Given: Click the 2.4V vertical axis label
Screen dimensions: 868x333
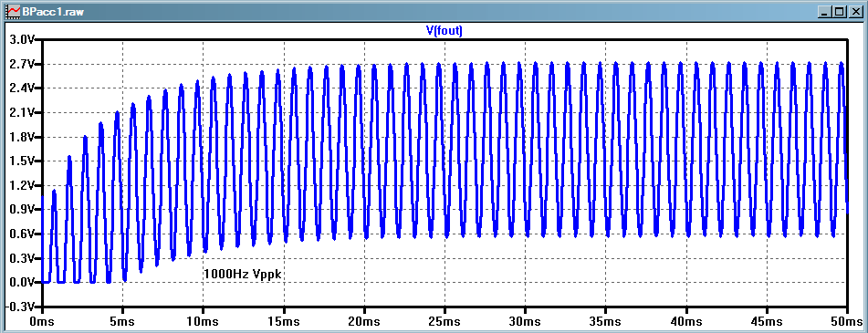Looking at the screenshot, I should 21,88.
